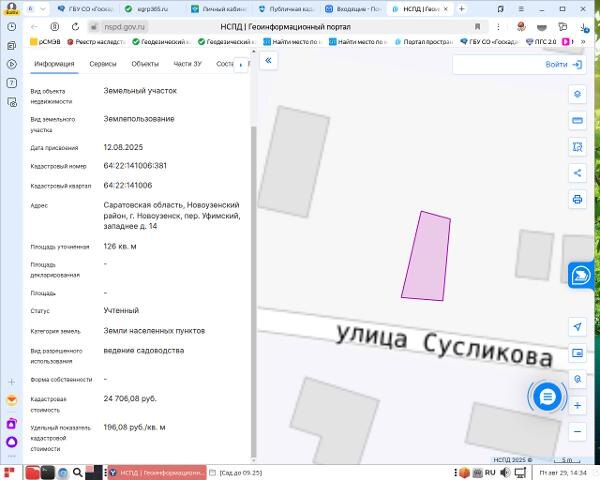Show more bookmarks with double arrow
Viewport: 600px width, 480px height.
point(583,41)
